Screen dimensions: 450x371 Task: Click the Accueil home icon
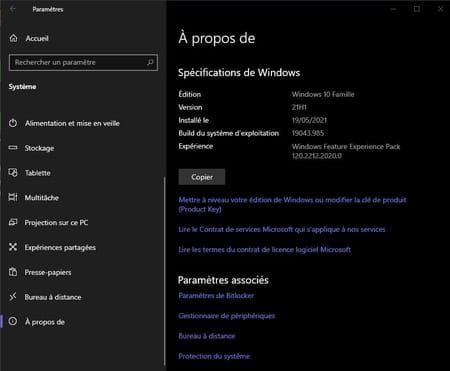(x=13, y=38)
